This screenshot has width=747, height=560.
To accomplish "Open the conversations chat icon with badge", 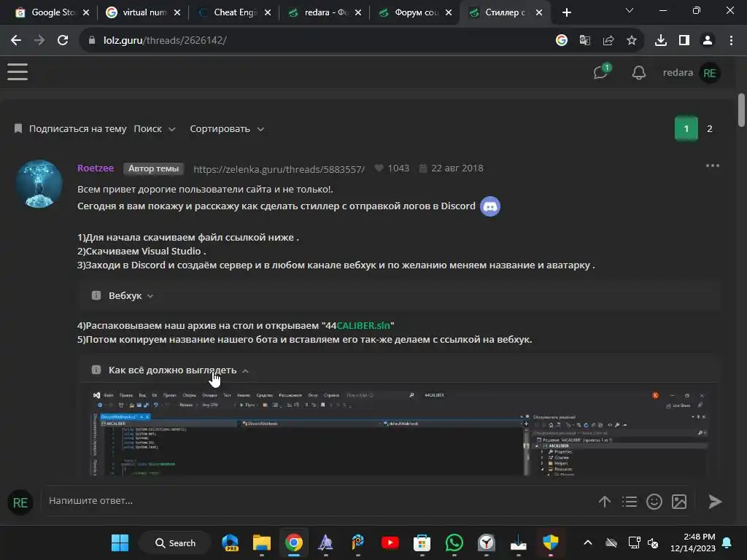I will (x=601, y=72).
